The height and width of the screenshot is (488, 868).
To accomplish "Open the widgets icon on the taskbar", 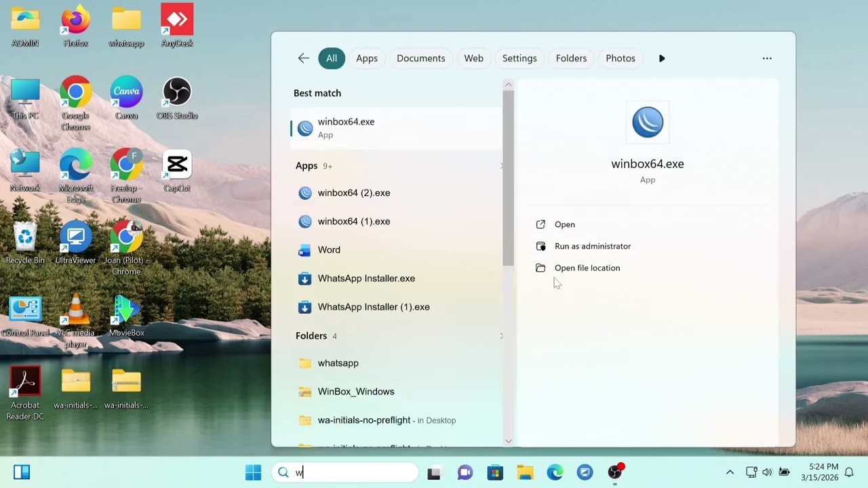I will click(22, 472).
